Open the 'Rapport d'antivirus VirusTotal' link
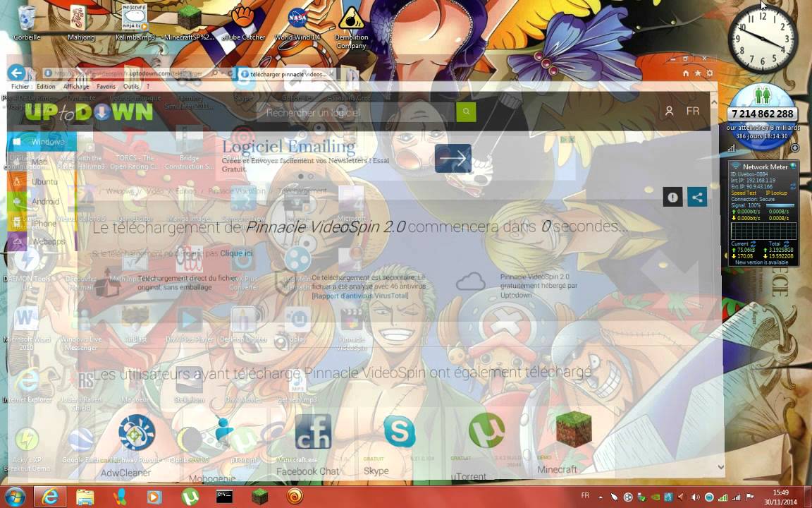Image resolution: width=812 pixels, height=508 pixels. 360,296
